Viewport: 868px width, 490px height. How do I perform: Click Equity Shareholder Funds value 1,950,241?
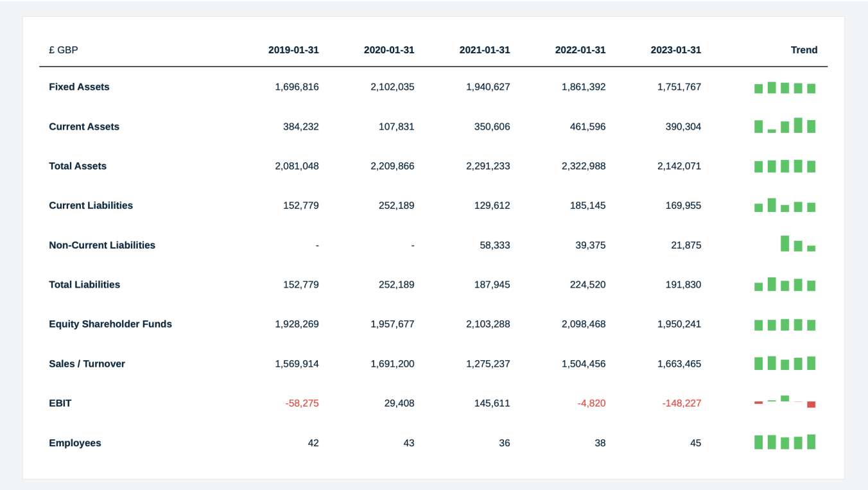679,324
